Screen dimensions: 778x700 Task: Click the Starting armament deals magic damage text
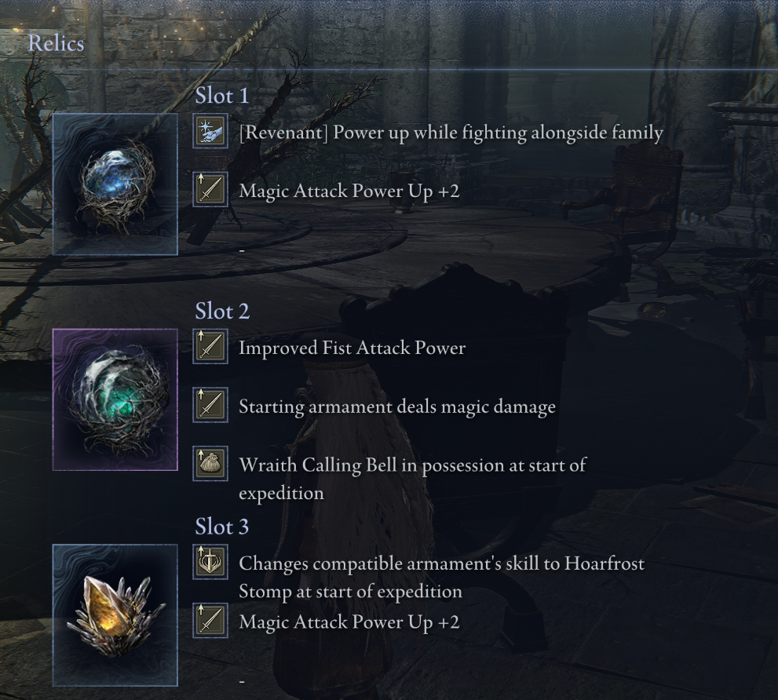[397, 407]
